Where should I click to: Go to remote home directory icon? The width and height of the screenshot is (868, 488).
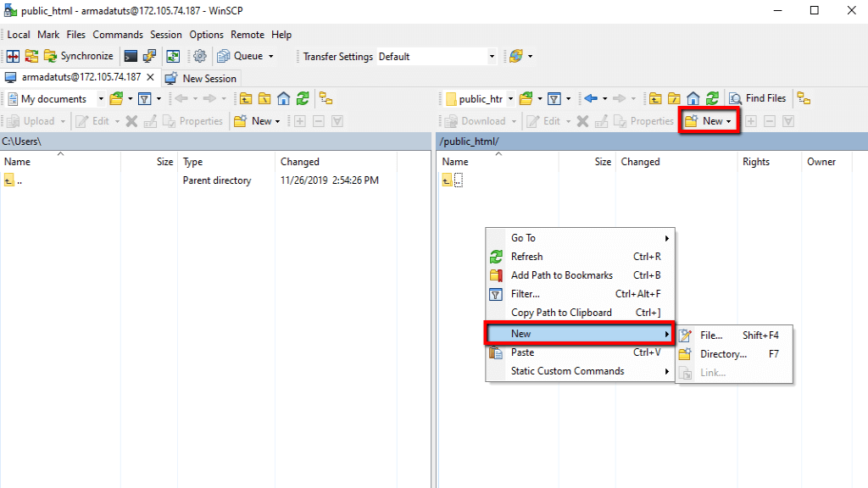pos(693,98)
